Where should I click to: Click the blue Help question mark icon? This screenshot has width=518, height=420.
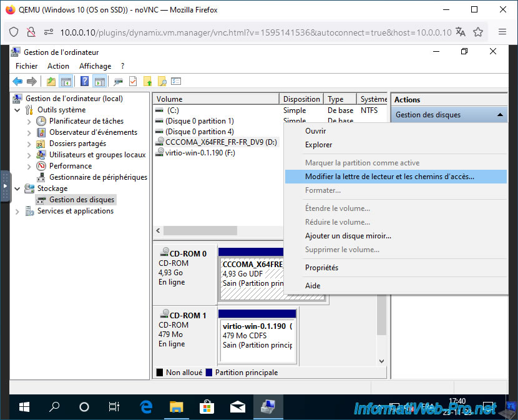(x=85, y=81)
